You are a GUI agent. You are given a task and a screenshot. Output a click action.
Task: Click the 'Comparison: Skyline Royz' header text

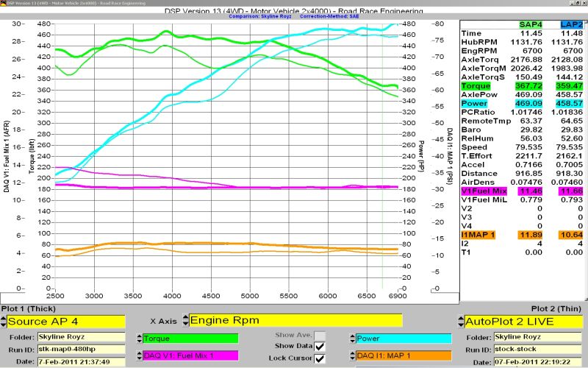260,16
